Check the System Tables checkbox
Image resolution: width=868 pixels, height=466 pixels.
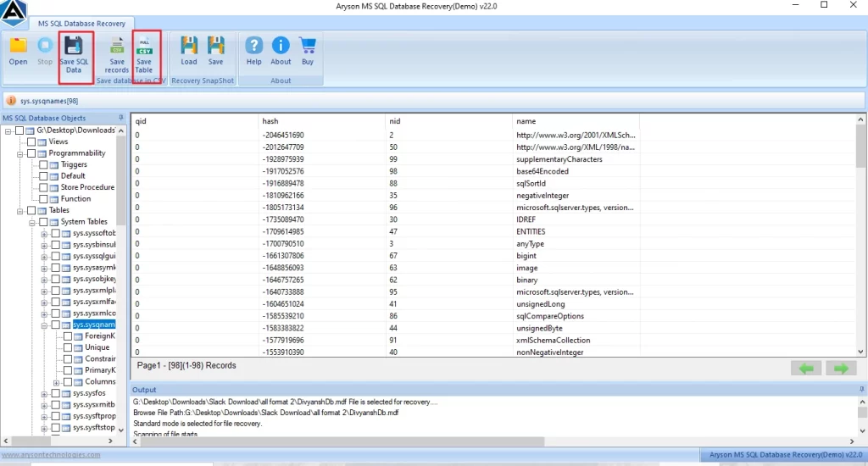point(44,222)
